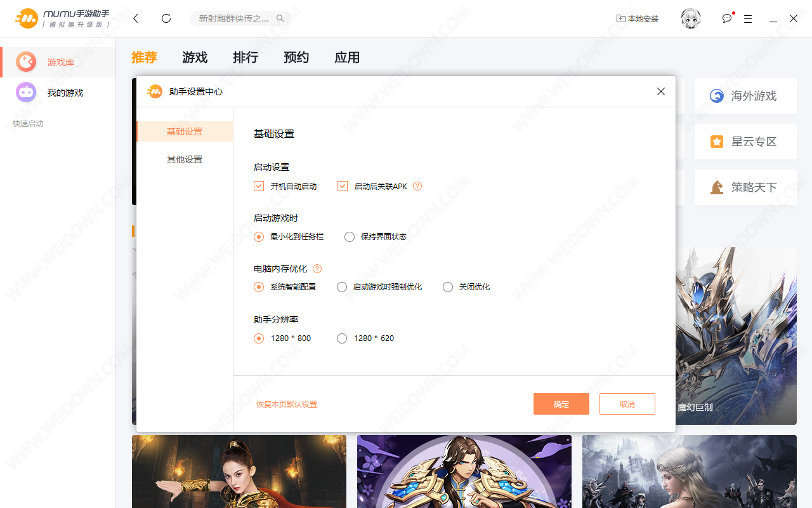Open the blonde woman fantasy game thumbnail
This screenshot has width=812, height=508.
tap(690, 471)
